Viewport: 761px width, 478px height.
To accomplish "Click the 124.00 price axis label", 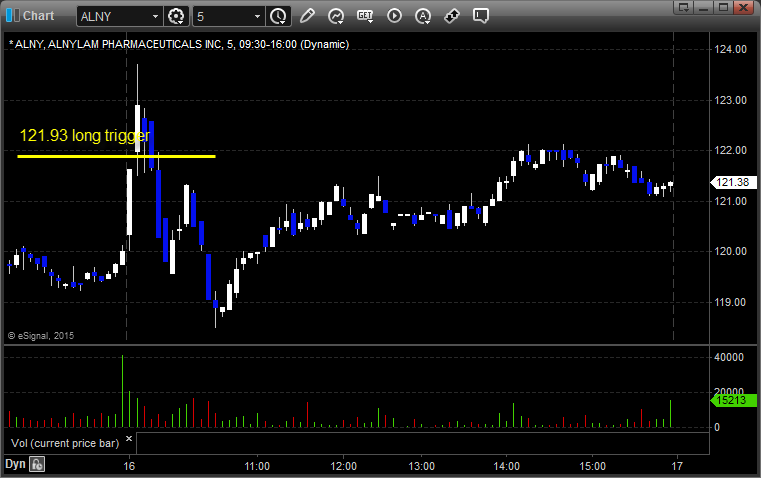I will pos(730,49).
